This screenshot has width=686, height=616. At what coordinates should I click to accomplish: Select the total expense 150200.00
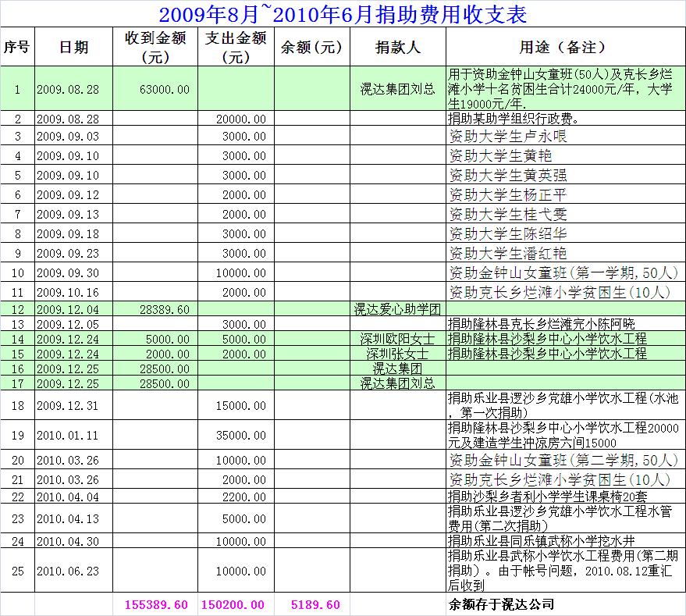click(x=233, y=604)
